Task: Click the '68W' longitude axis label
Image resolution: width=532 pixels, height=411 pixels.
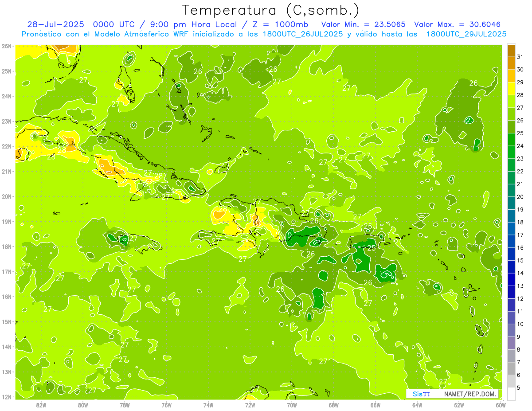Action: click(x=333, y=405)
